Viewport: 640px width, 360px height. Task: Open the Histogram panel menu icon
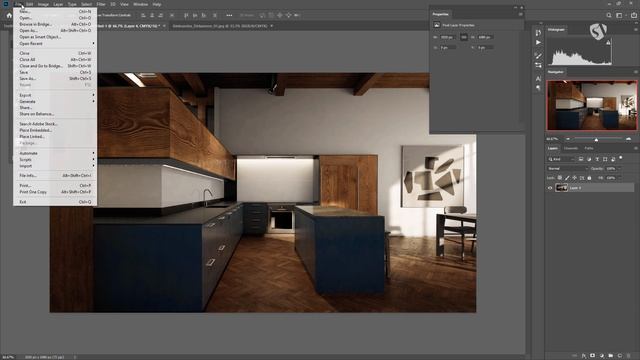pos(636,30)
